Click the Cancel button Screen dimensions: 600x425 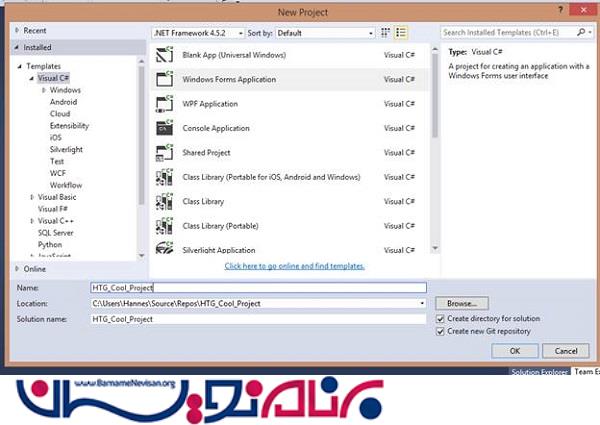566,351
